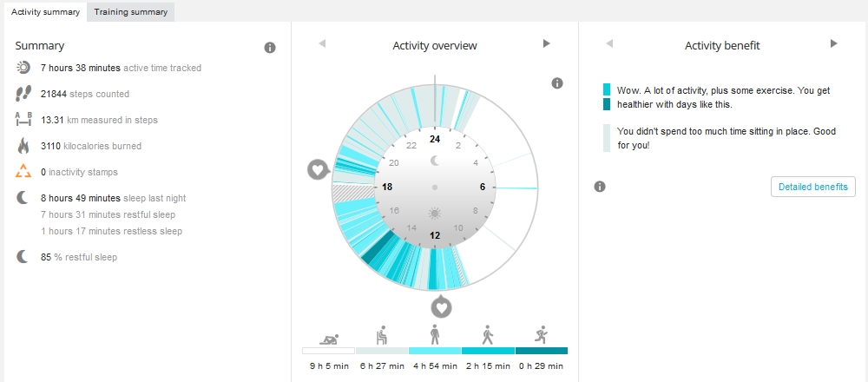Click the Summary info icon

(x=270, y=48)
